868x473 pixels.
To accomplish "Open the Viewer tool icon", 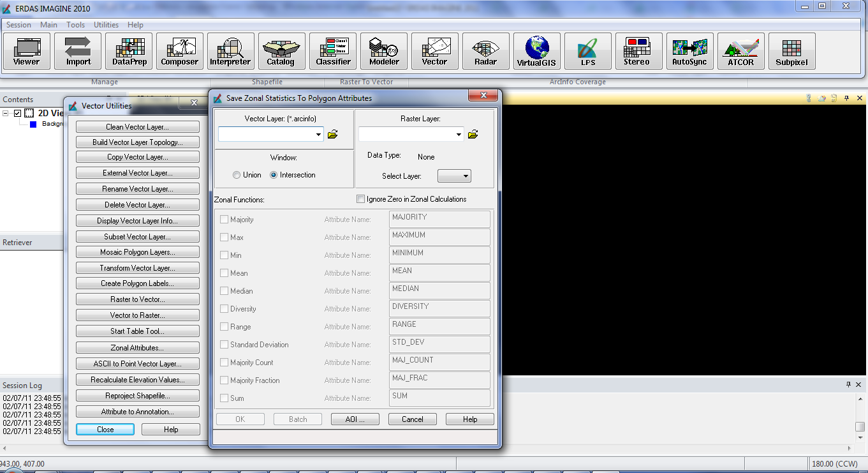I will point(26,51).
